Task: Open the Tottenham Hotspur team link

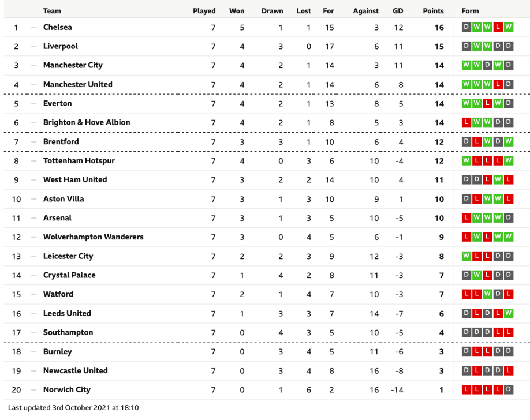Action: click(79, 160)
